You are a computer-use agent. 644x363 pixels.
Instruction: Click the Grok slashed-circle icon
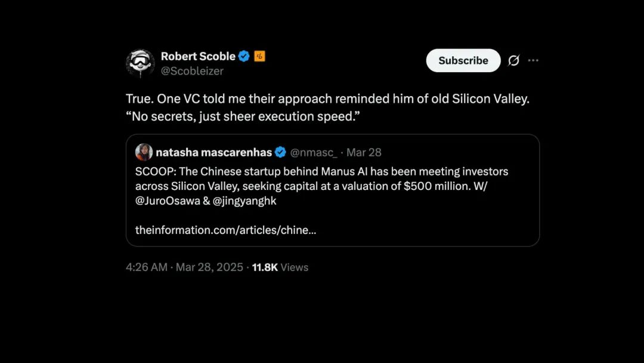point(513,60)
